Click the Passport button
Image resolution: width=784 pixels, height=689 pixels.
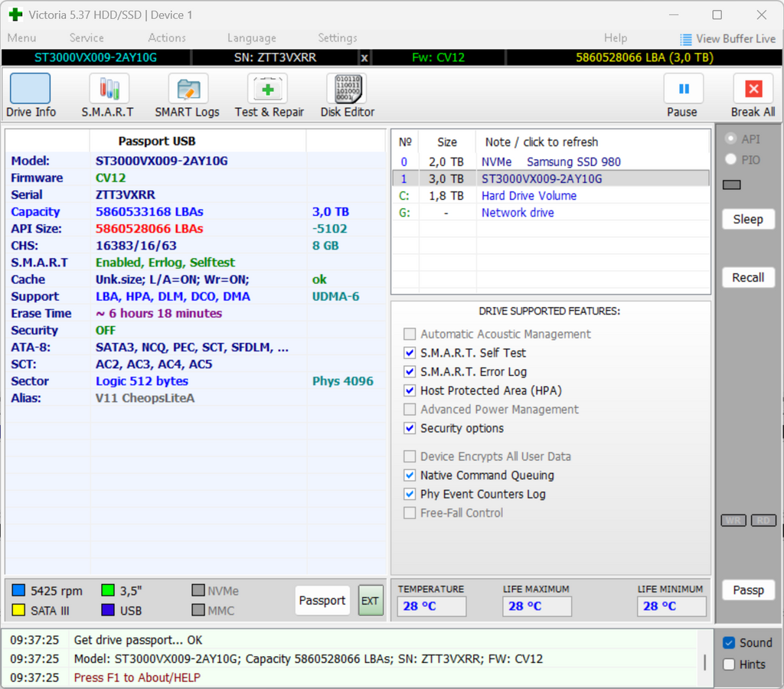[322, 600]
